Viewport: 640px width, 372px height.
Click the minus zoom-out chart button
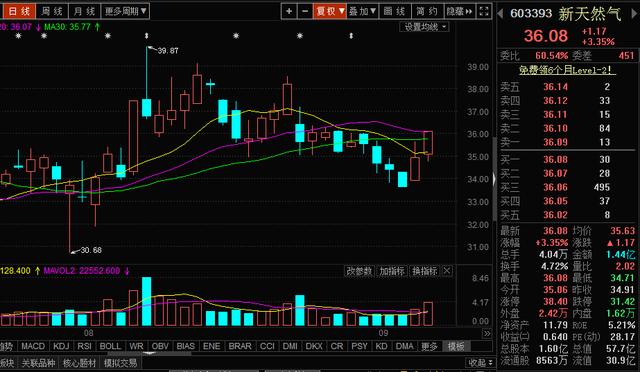(x=305, y=11)
